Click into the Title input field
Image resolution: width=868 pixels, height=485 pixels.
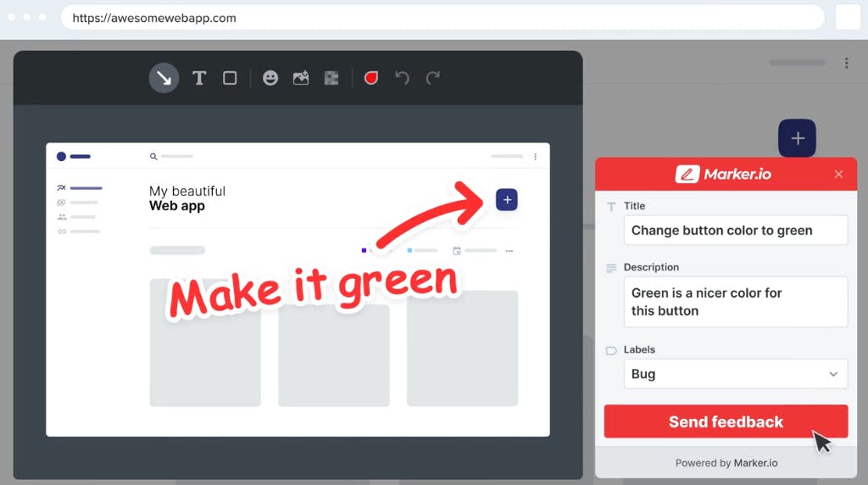[x=734, y=231]
